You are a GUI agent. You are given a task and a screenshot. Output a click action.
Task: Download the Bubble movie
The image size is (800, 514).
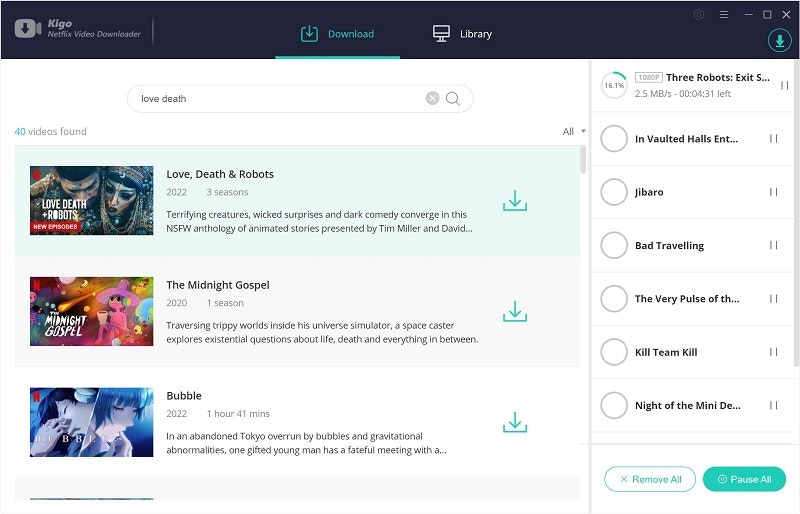coord(515,422)
